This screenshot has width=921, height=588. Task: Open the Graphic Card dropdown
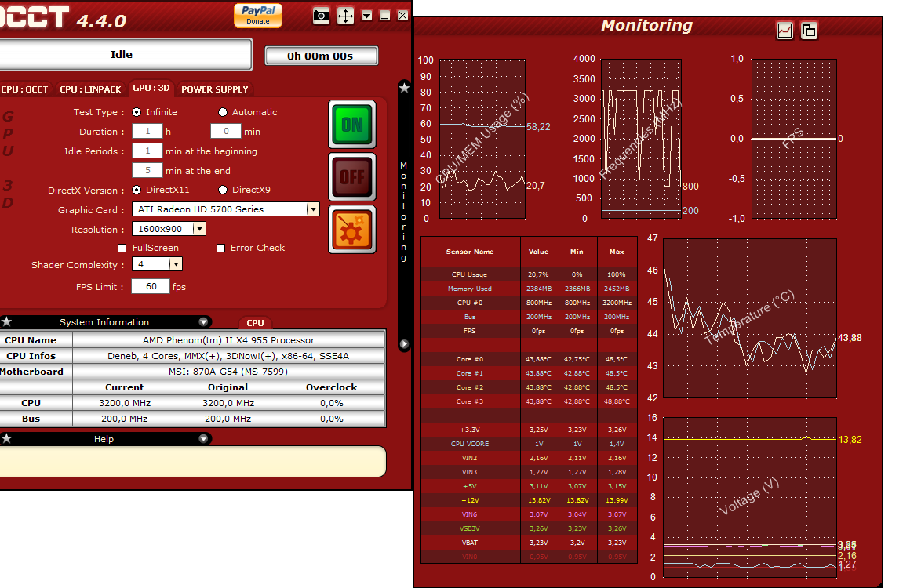click(x=313, y=209)
